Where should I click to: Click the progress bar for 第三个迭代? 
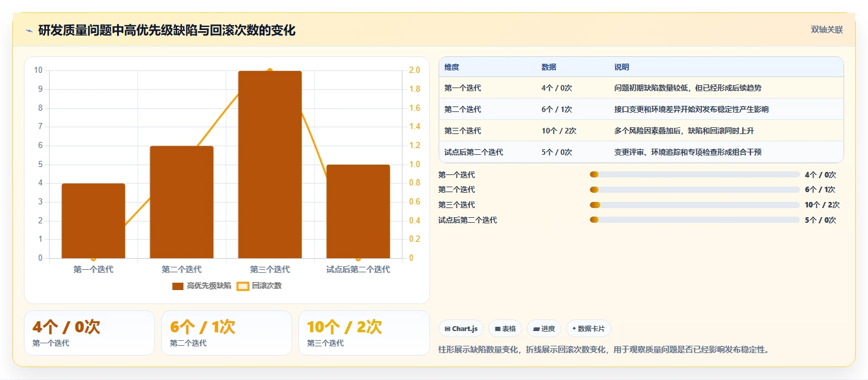click(x=695, y=205)
